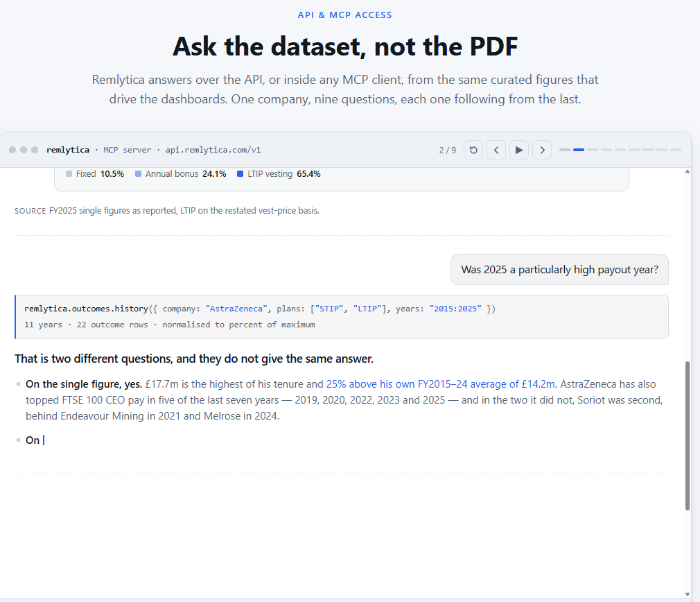
Task: Jump to the eighth step progress segment
Action: pos(662,150)
